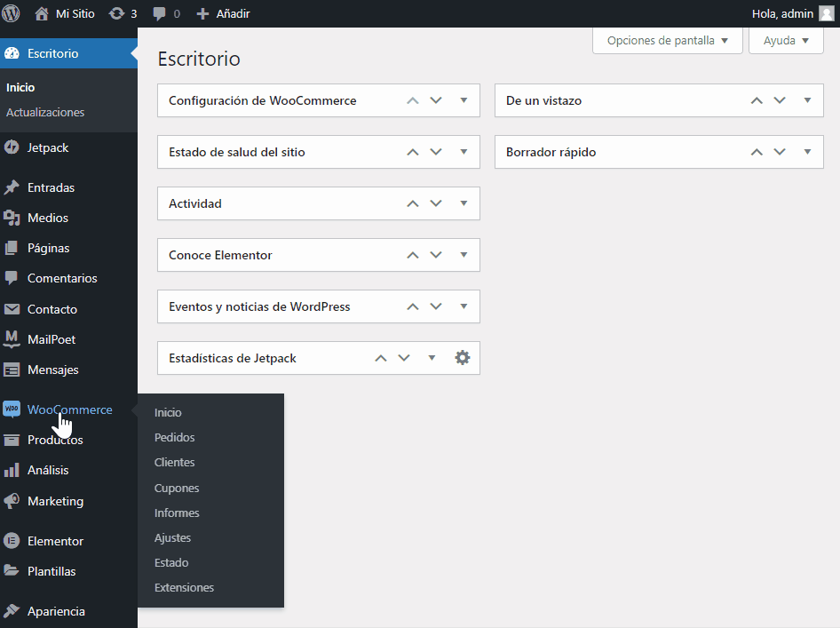Click the Configuración de WooCommerce panel title
840x628 pixels.
[263, 100]
